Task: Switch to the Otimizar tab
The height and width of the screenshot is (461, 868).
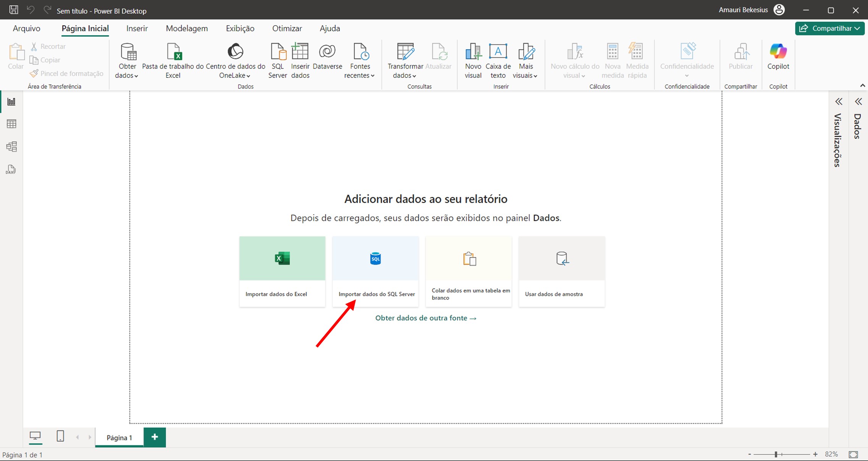Action: click(287, 28)
